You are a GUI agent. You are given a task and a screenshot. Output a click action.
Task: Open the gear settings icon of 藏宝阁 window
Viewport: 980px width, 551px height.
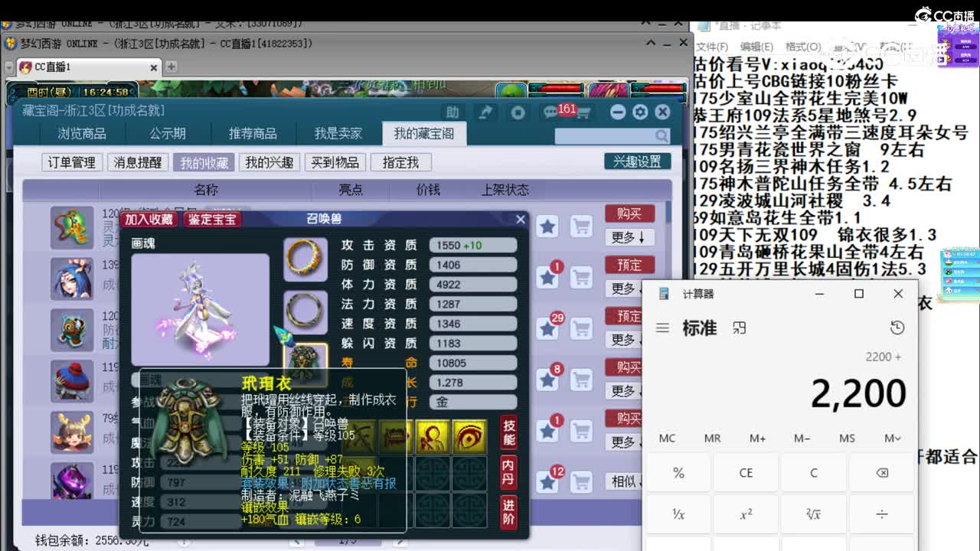pos(640,112)
